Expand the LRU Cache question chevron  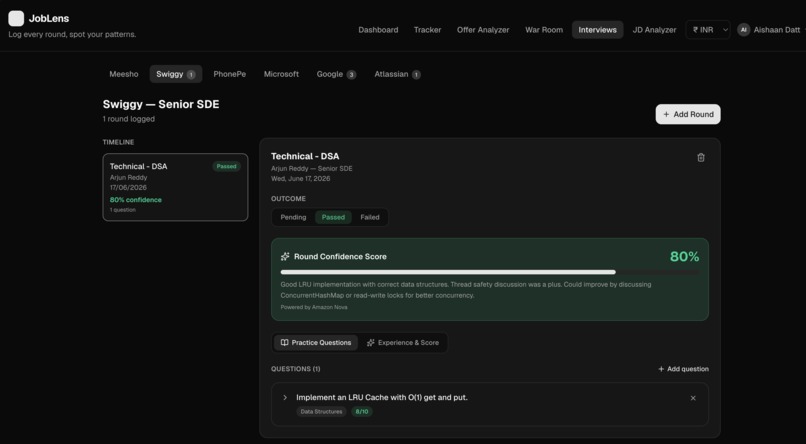[285, 397]
